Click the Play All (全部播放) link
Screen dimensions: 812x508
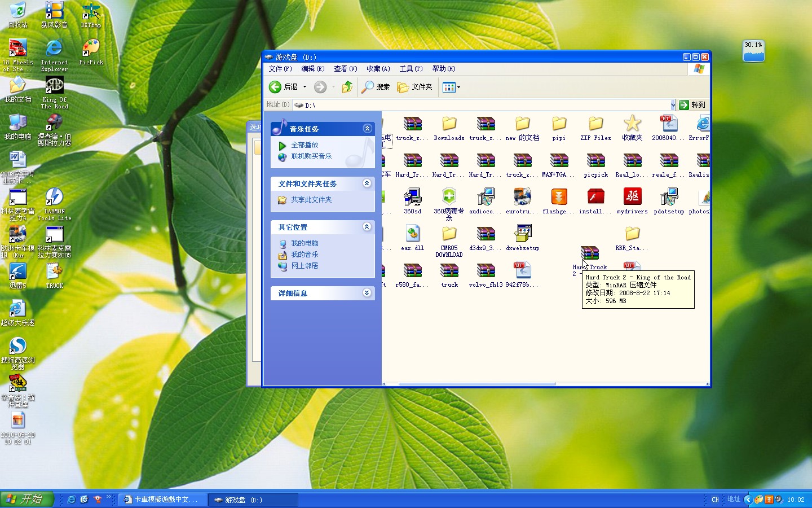point(304,146)
